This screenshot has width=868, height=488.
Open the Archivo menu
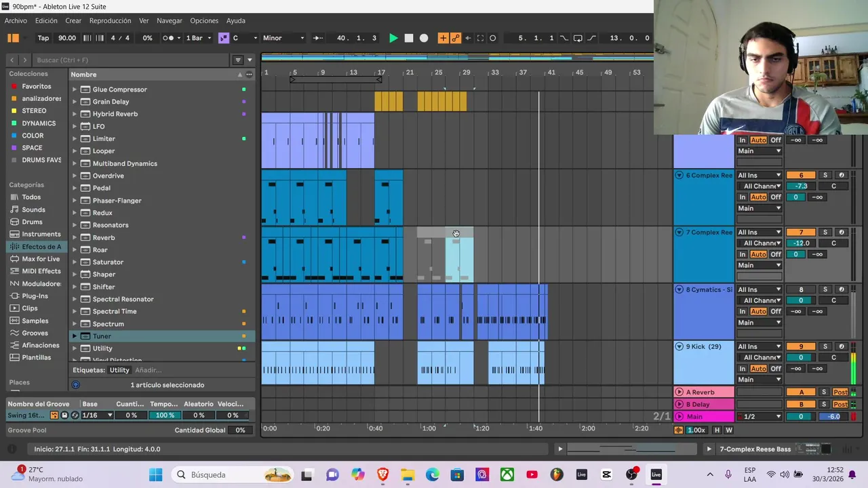pos(16,20)
